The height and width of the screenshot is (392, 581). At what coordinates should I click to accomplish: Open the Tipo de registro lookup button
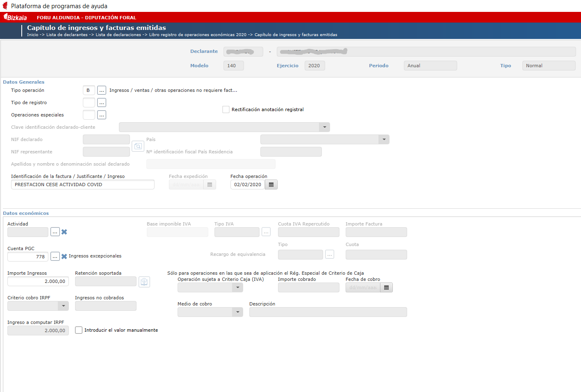coord(102,103)
